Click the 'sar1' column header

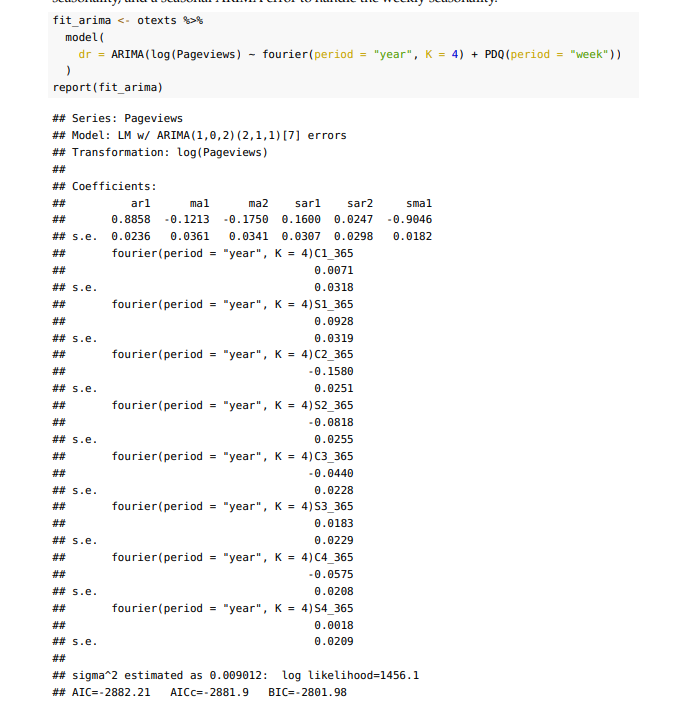coord(308,204)
